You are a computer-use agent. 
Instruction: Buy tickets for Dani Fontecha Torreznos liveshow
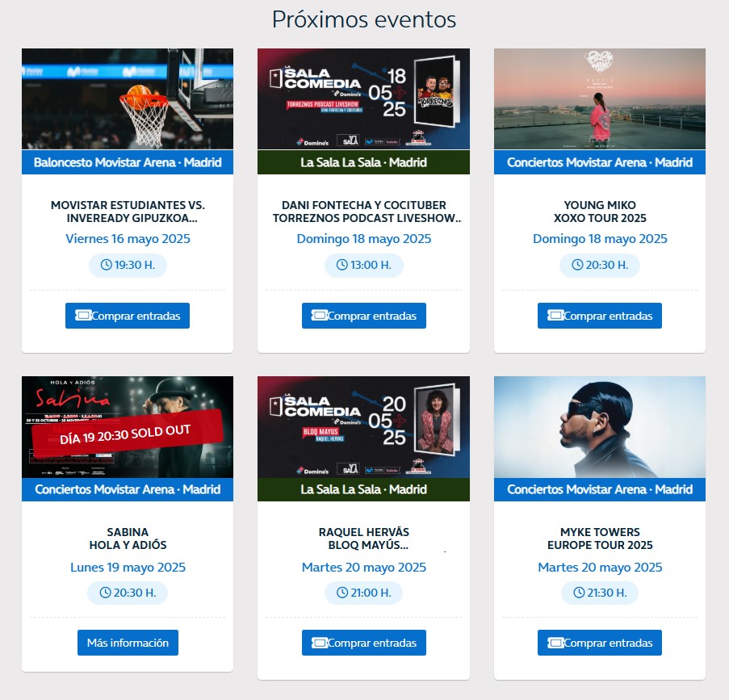(364, 316)
